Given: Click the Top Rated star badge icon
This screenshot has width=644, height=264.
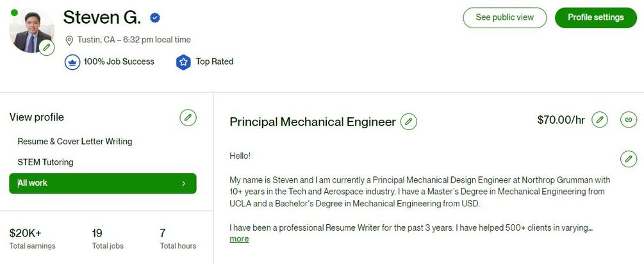Looking at the screenshot, I should [x=184, y=62].
